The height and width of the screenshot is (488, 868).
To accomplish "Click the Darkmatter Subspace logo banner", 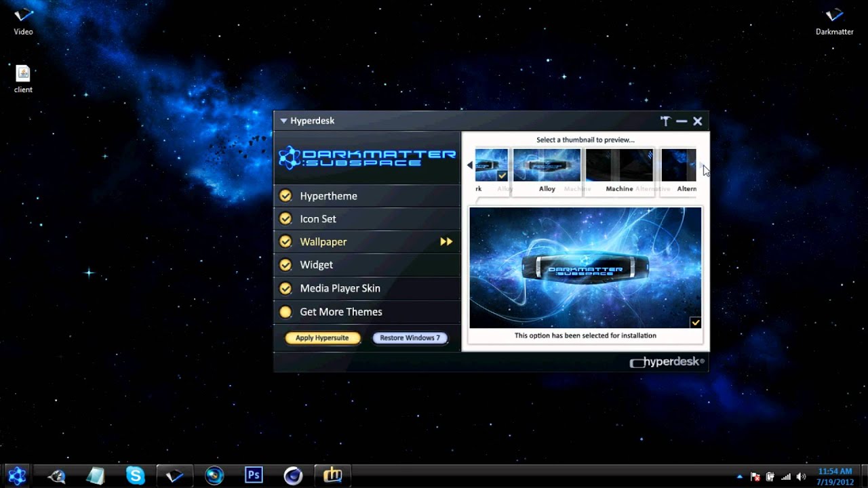I will tap(367, 157).
